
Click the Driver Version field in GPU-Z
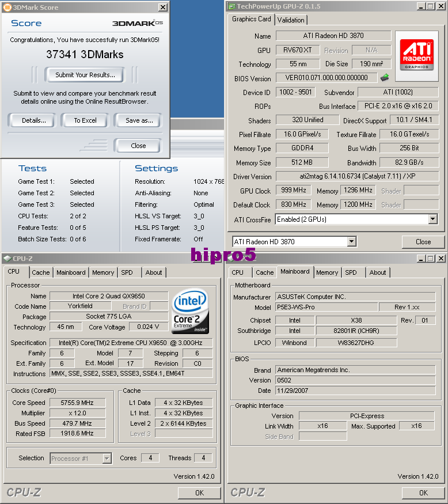(357, 176)
